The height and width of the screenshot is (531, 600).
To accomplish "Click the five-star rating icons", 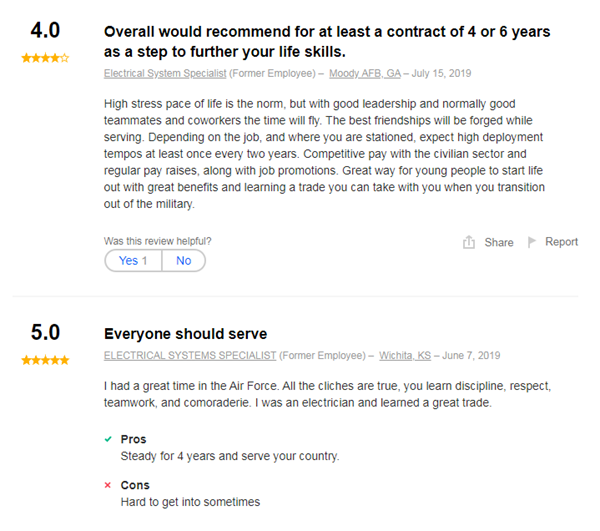I will pos(45,360).
